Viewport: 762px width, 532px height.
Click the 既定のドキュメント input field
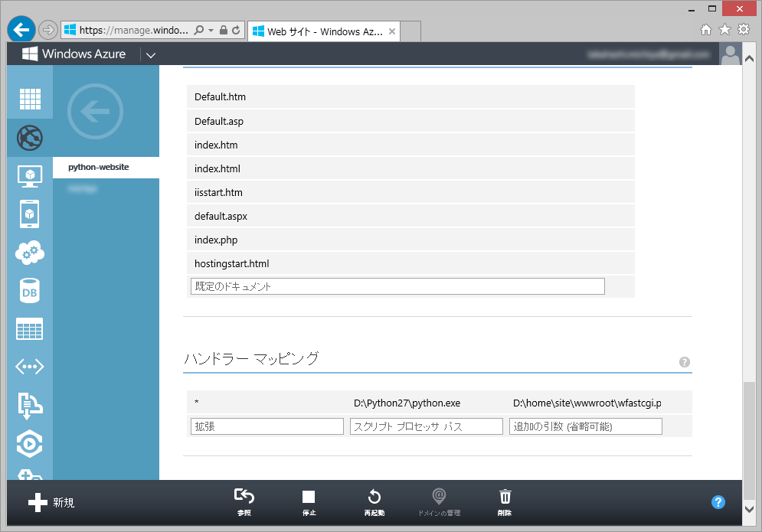(x=397, y=286)
